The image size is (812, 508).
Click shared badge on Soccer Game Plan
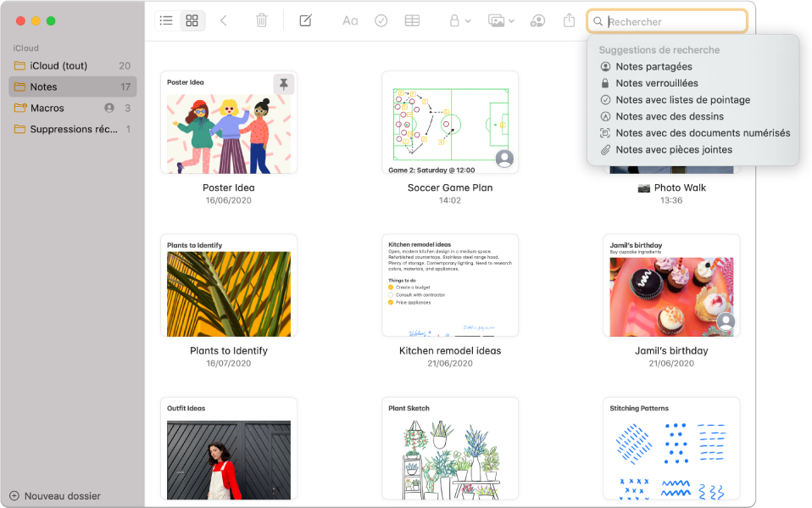(504, 159)
